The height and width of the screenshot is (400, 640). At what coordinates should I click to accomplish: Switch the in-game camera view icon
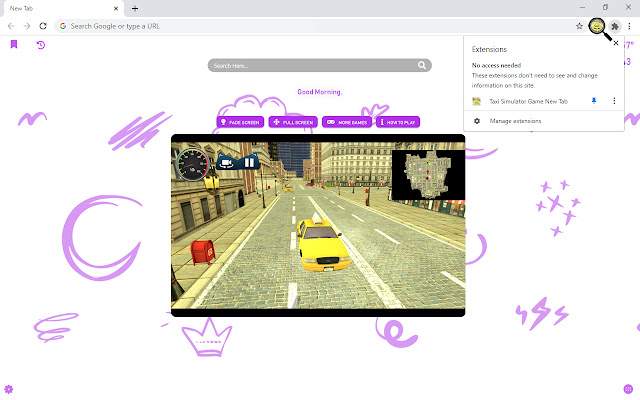pos(227,163)
